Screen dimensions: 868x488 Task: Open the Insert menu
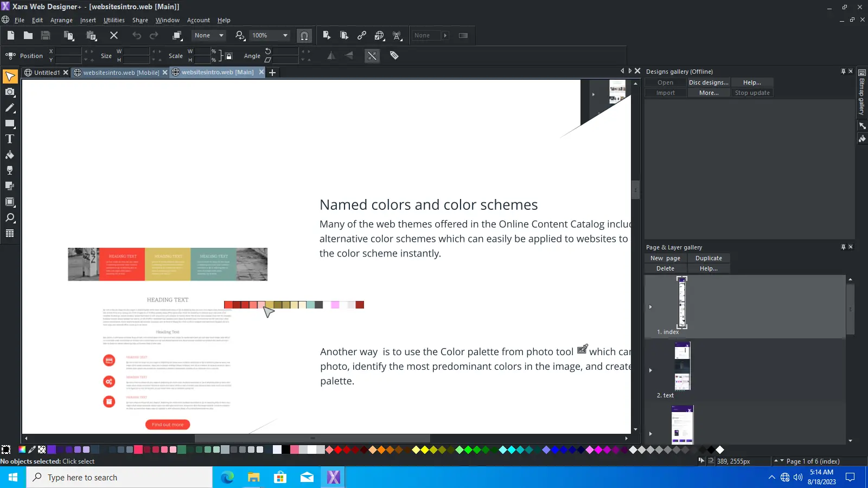point(88,20)
